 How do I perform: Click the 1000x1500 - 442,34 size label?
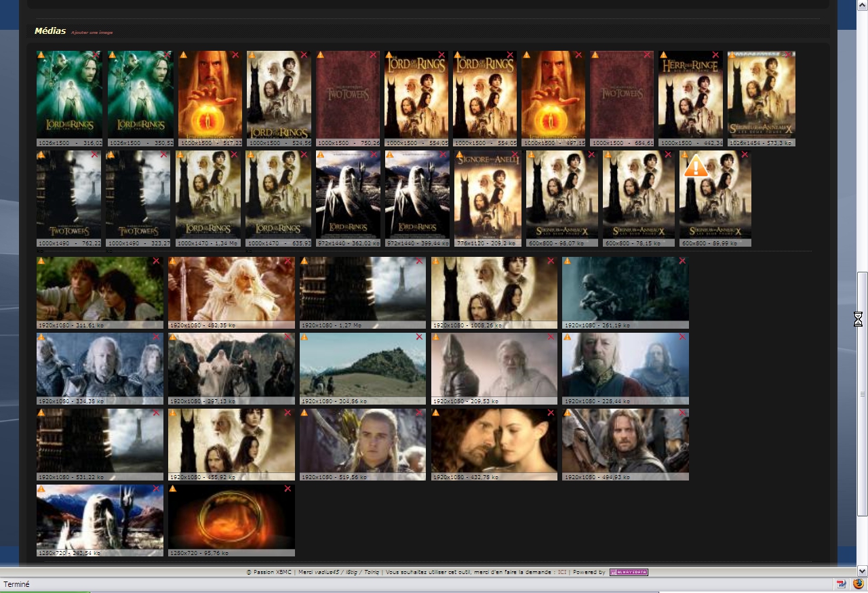(x=690, y=143)
